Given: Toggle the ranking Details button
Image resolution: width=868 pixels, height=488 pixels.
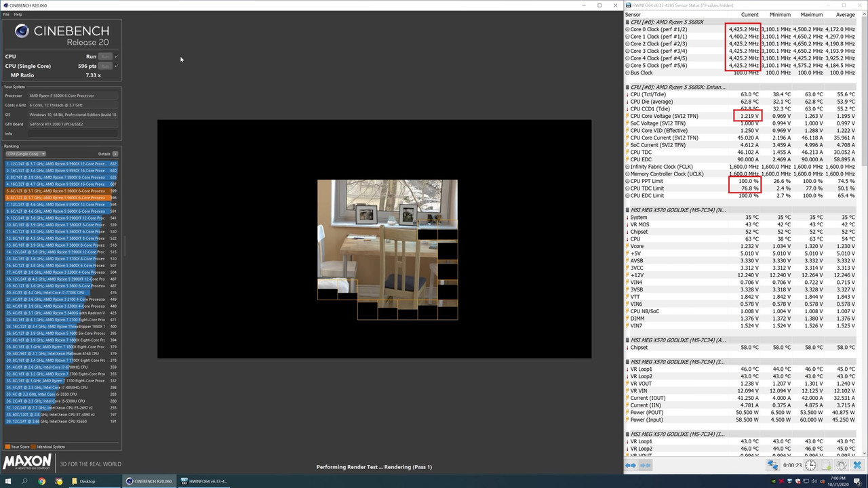Looking at the screenshot, I should coord(115,154).
